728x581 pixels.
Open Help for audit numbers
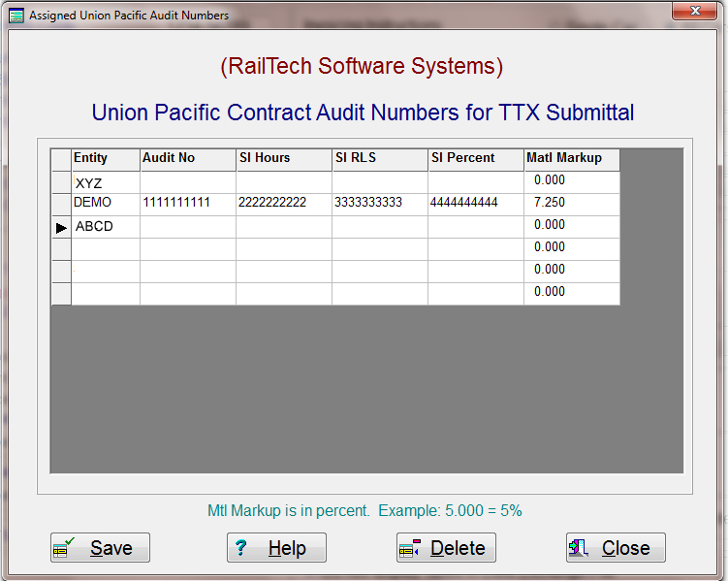[x=276, y=548]
